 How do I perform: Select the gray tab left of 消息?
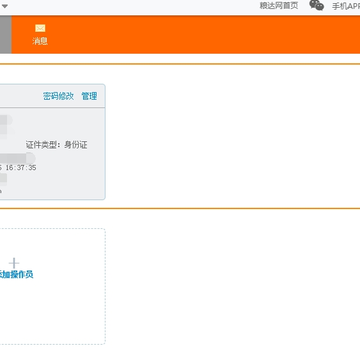(x=5, y=34)
